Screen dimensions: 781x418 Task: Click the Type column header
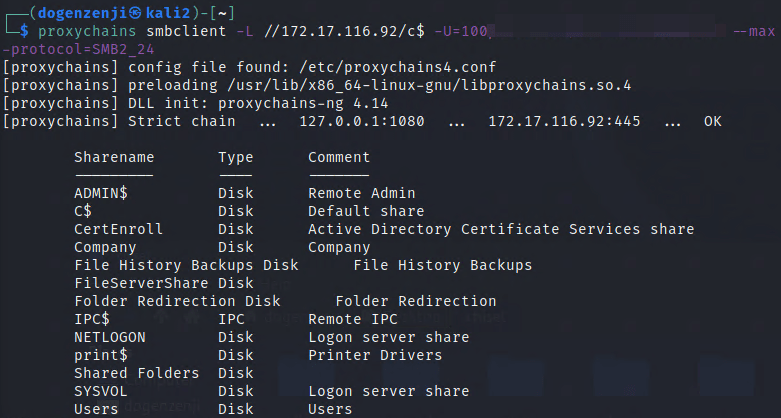(x=236, y=157)
